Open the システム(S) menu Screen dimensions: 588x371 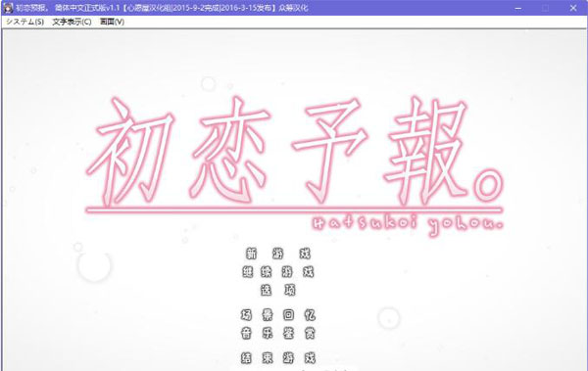pyautogui.click(x=25, y=22)
